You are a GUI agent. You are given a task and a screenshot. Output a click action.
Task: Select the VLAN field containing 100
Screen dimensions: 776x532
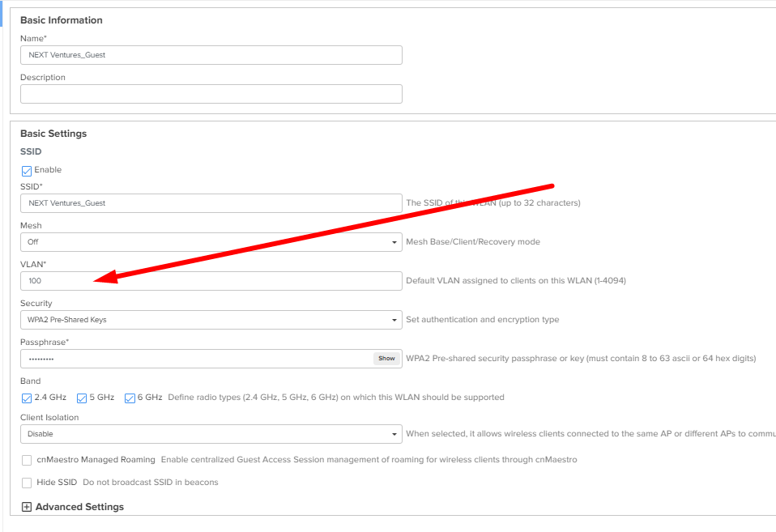pyautogui.click(x=211, y=281)
